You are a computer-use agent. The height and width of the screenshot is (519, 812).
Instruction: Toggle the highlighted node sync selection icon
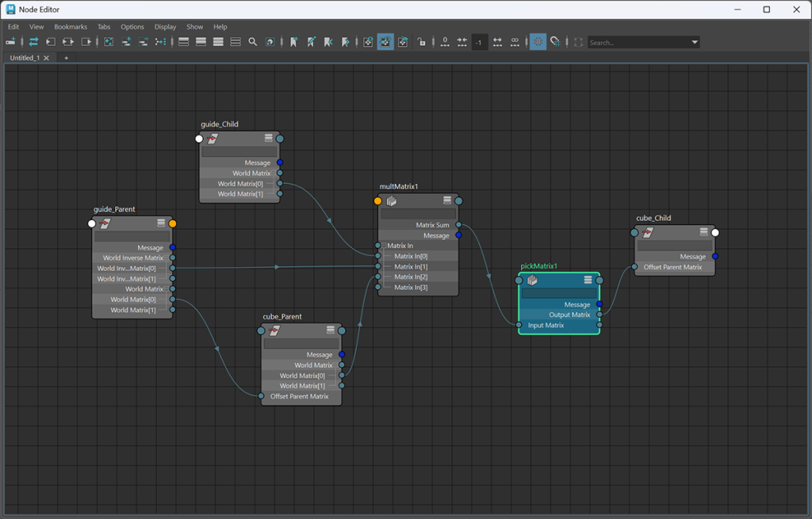[x=385, y=42]
